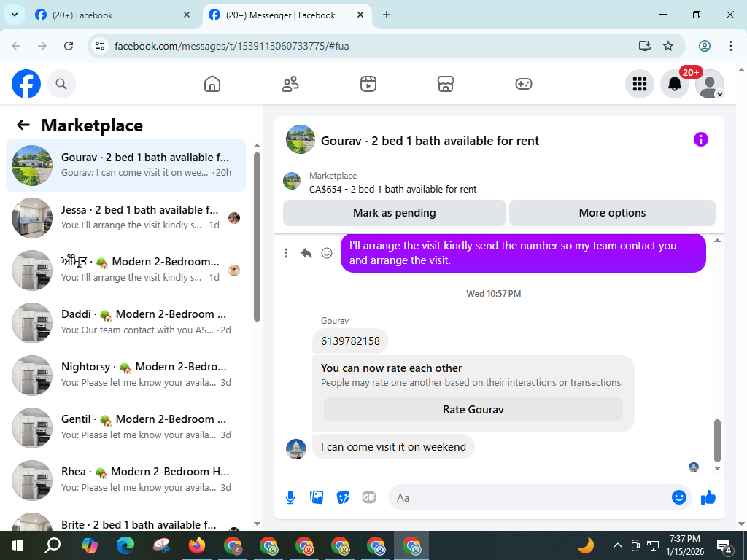The width and height of the screenshot is (747, 560).
Task: Open listing link CA$654 2 bed 1 bath
Action: [392, 189]
